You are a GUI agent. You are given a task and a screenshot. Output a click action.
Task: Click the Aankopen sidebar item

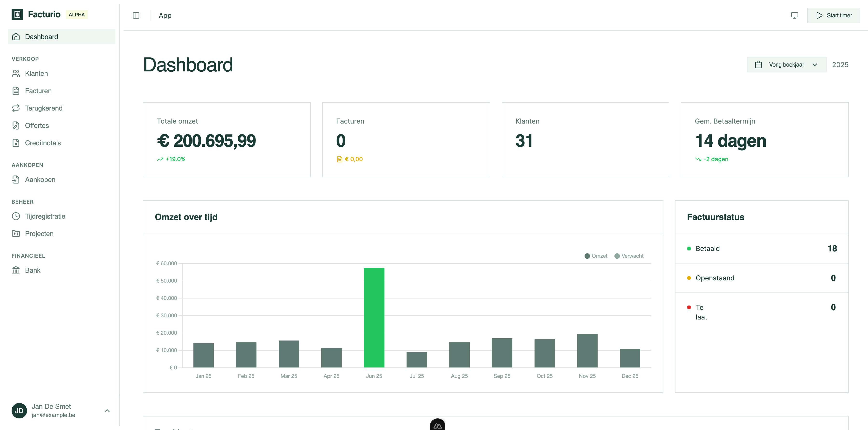[x=61, y=180]
